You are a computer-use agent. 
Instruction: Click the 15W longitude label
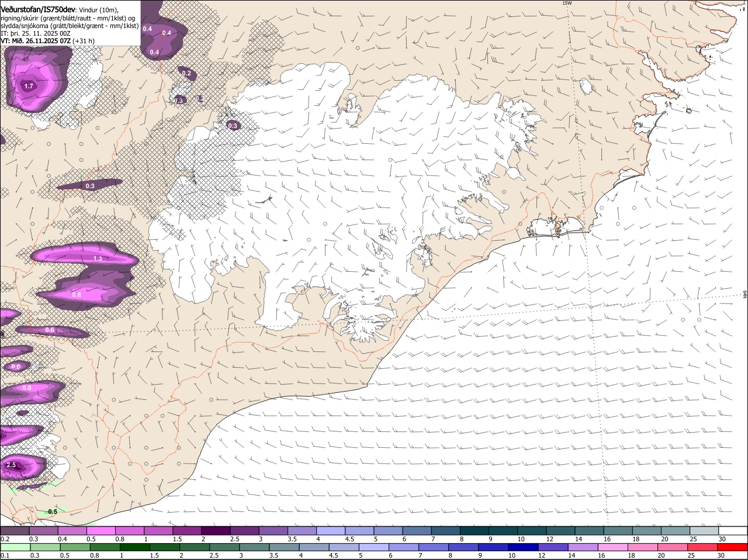click(x=566, y=3)
